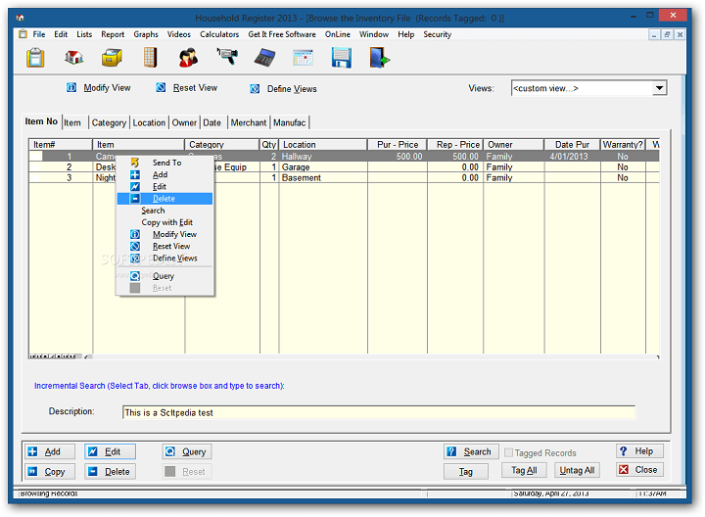
Task: Open the people icon in the toolbar
Action: pos(188,58)
